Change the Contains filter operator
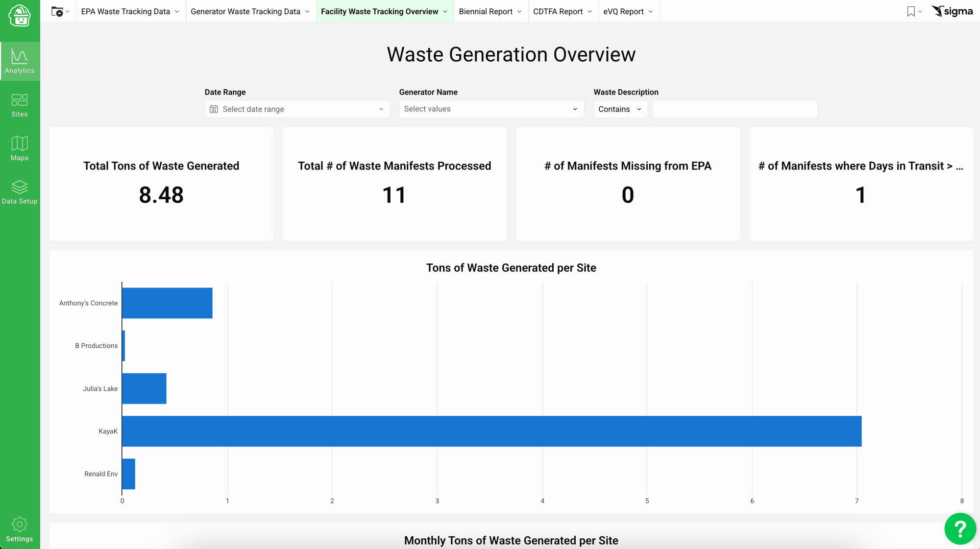Viewport: 980px width, 549px height. pyautogui.click(x=620, y=109)
